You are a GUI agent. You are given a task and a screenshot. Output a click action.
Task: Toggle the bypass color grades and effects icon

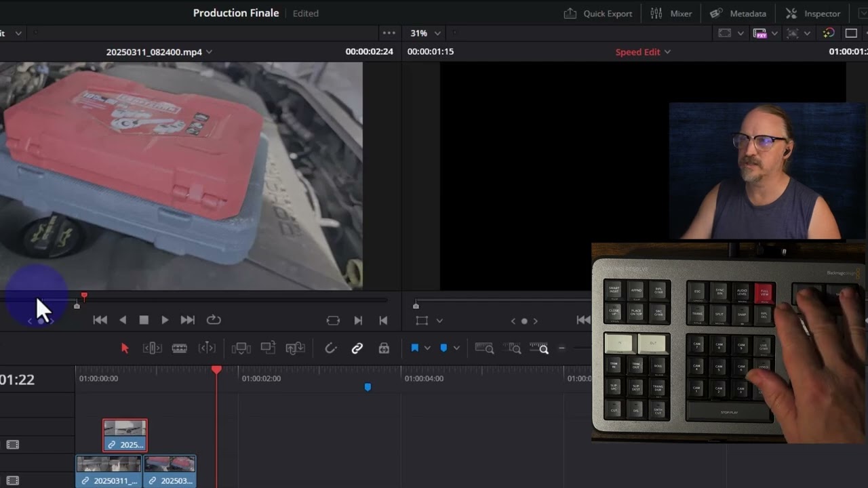[829, 33]
